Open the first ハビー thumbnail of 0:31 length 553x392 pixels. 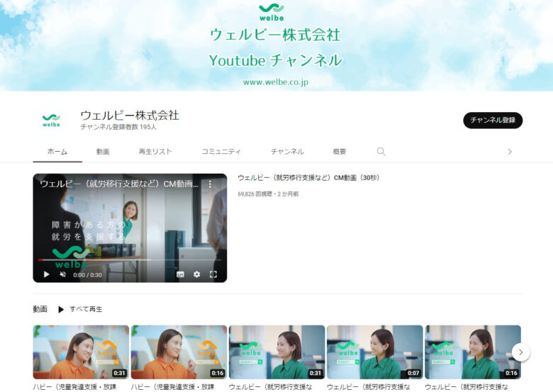[x=81, y=352]
